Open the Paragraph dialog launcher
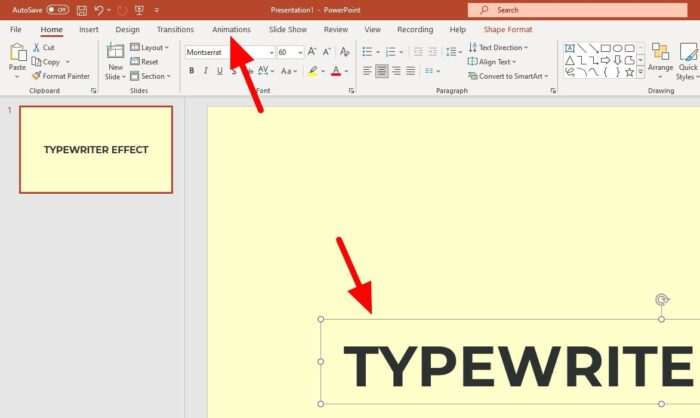700x418 pixels. click(553, 91)
